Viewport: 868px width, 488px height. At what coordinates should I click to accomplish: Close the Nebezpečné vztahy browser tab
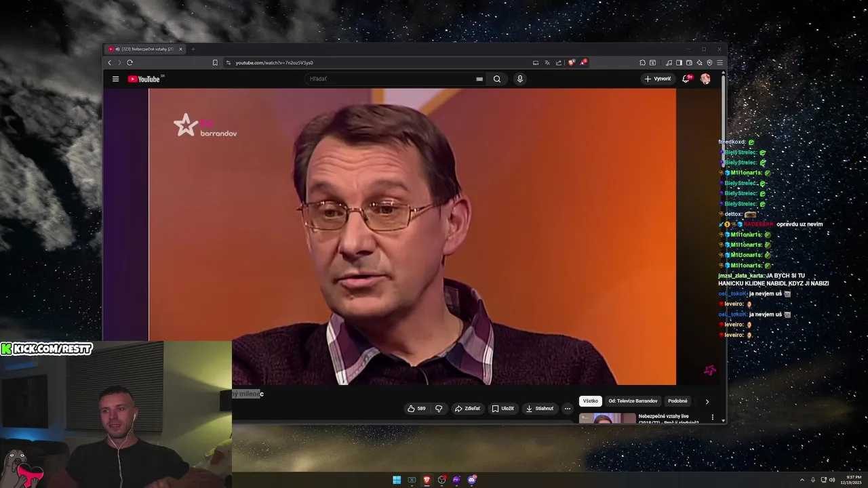180,49
